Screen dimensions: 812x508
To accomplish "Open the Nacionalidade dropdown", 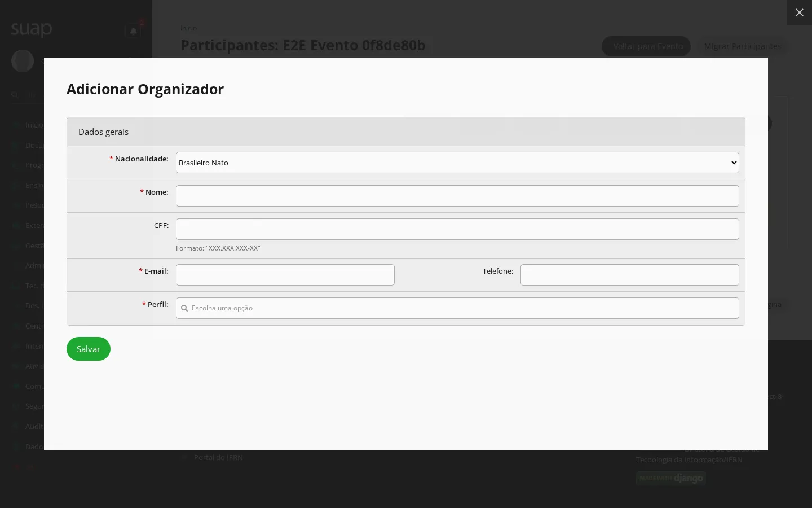I will [x=457, y=163].
